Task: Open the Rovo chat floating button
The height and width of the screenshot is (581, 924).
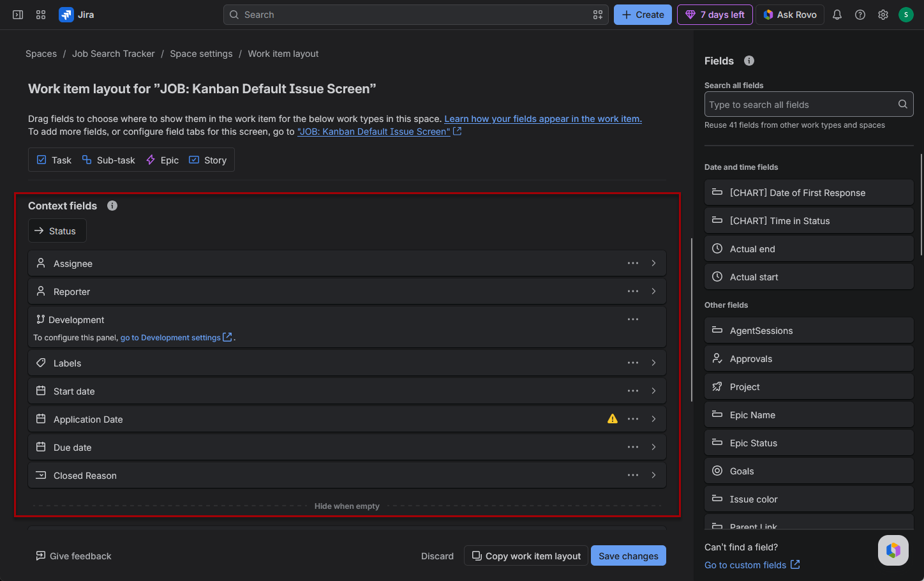Action: pyautogui.click(x=893, y=550)
